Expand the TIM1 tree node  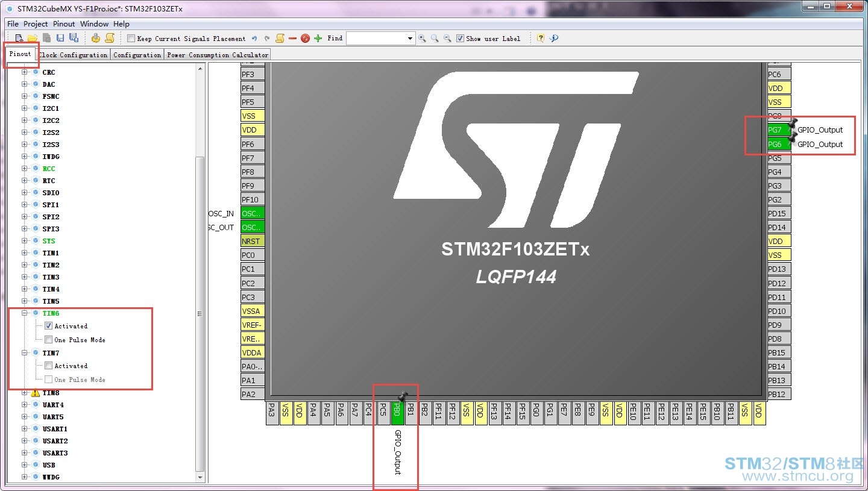(25, 253)
